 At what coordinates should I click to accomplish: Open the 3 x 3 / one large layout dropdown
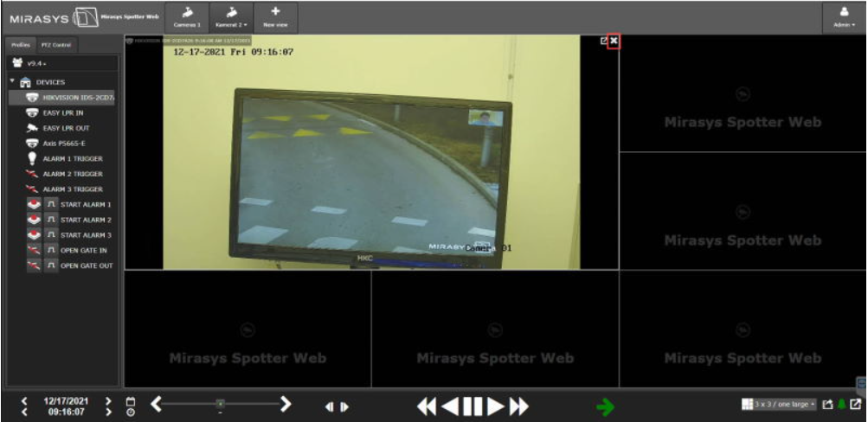pyautogui.click(x=780, y=405)
